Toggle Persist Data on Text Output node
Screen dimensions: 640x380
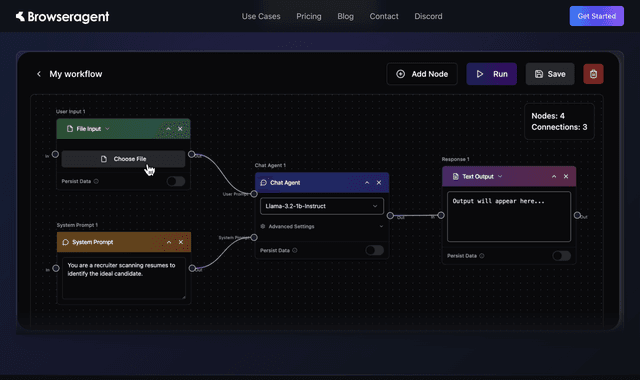point(561,256)
